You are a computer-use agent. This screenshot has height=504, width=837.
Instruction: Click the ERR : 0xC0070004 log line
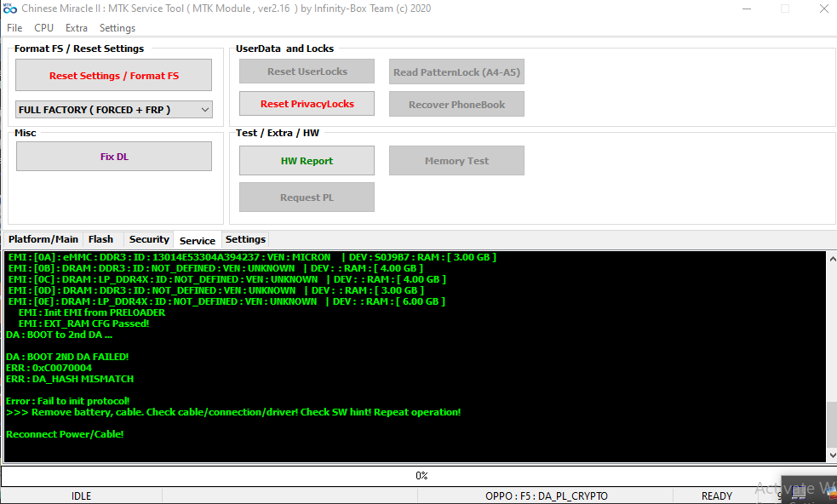(49, 368)
